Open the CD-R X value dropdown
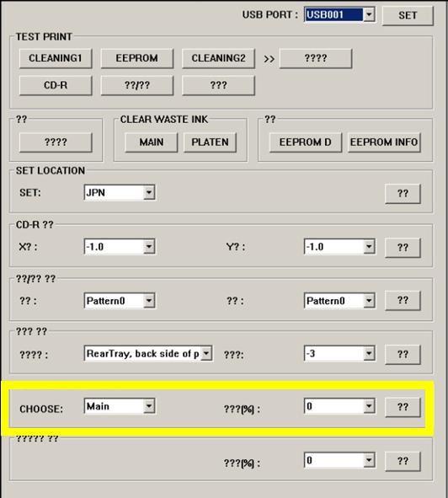Image resolution: width=448 pixels, height=498 pixels. tap(120, 246)
